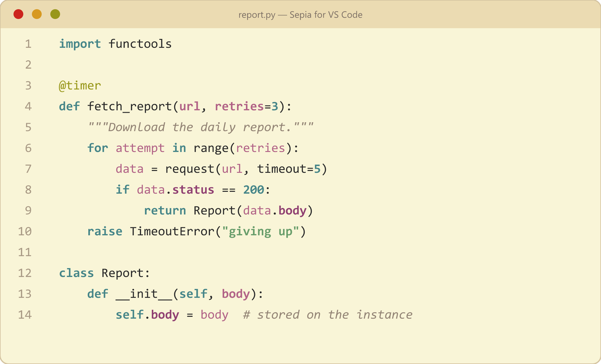Click the variable 'attempt' on line 6
Image resolution: width=601 pixels, height=364 pixels.
tap(140, 148)
